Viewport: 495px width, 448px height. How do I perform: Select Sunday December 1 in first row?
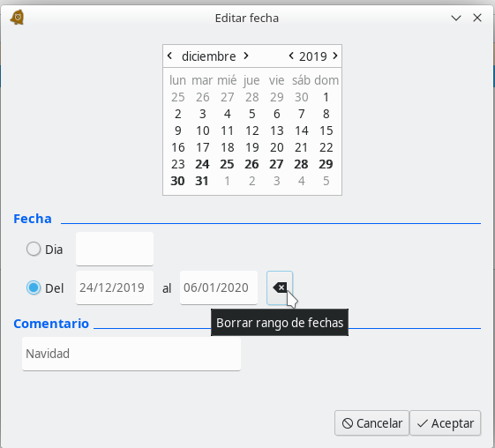click(x=326, y=97)
